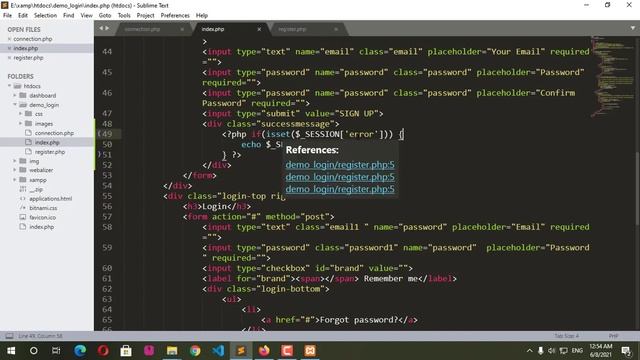Open the notification center icon

pyautogui.click(x=626, y=351)
